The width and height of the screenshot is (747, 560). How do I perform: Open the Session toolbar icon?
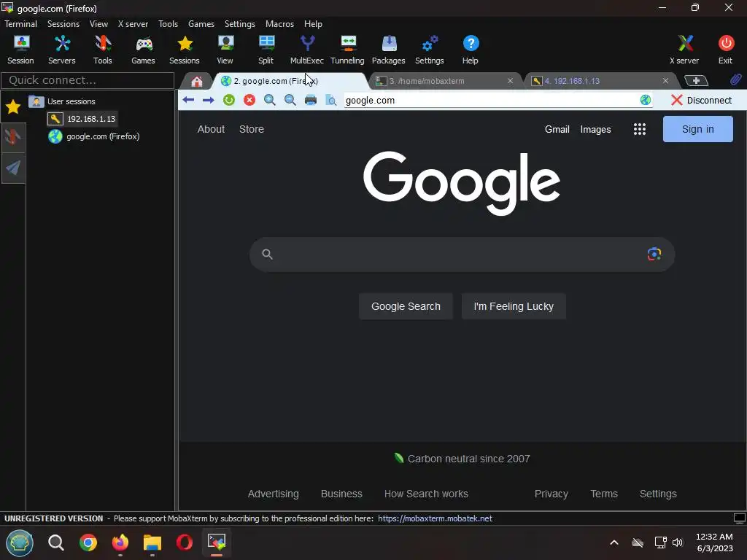20,50
